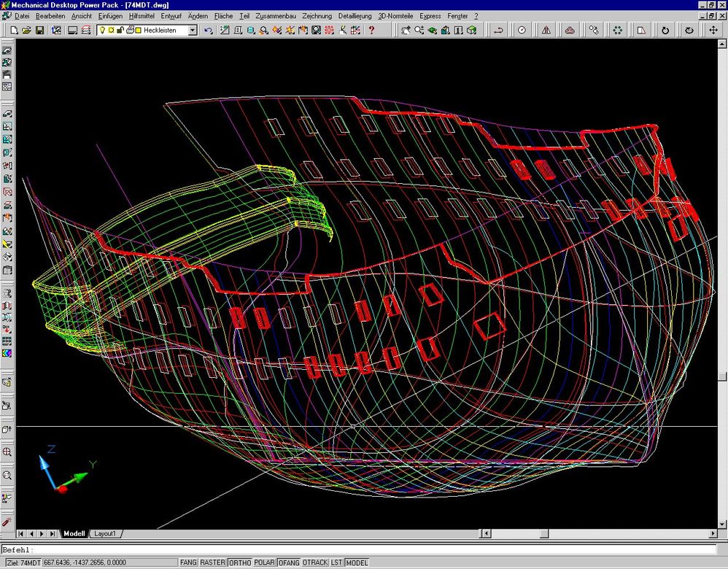Open the Heckleisten layer dropdown arrow
The width and height of the screenshot is (728, 569).
(x=193, y=31)
